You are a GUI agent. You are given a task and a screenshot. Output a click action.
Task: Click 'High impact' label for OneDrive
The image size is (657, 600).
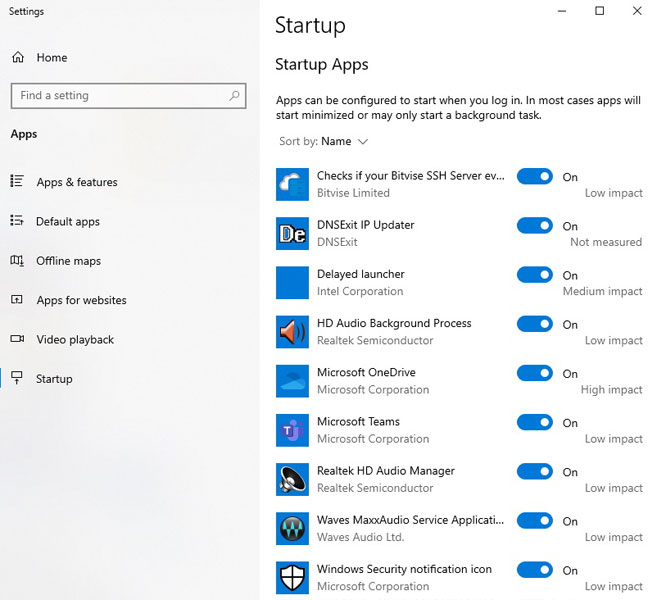[611, 390]
